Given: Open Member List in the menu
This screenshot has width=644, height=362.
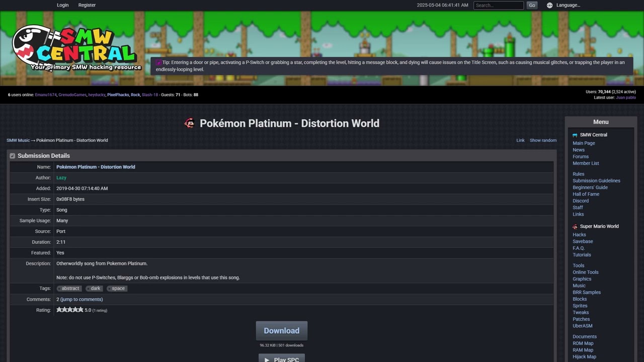Looking at the screenshot, I should tap(586, 163).
